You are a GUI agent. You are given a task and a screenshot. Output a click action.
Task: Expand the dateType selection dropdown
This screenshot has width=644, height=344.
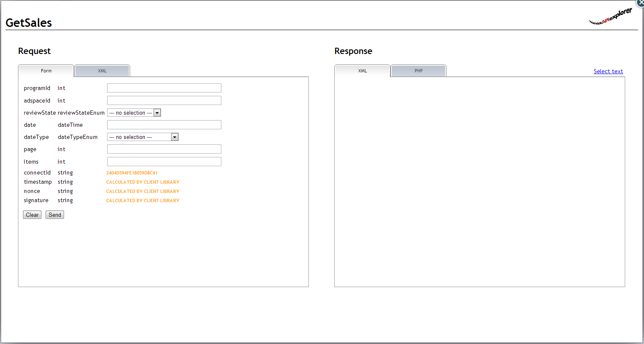tap(143, 137)
